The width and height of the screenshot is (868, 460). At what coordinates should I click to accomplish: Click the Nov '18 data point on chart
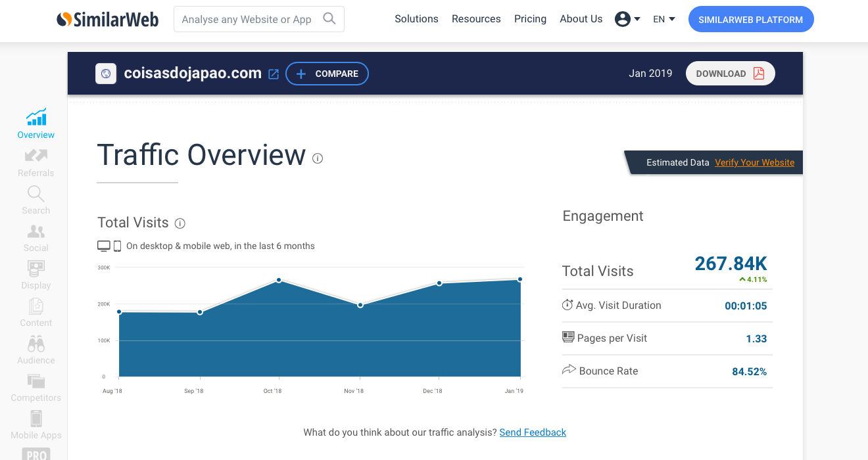360,305
